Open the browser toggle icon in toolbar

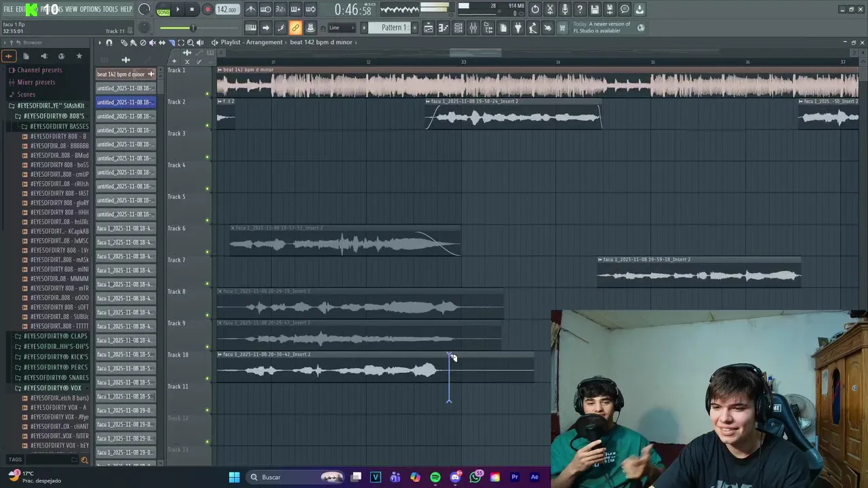488,28
